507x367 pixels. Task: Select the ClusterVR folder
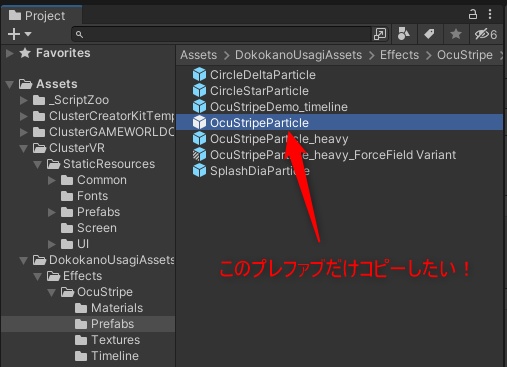(88, 148)
